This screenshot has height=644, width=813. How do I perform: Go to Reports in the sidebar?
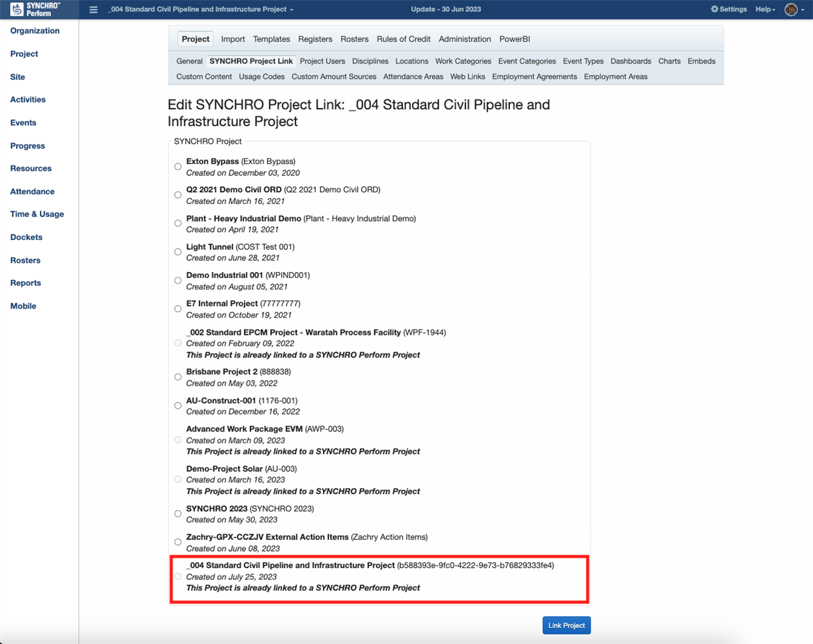26,283
